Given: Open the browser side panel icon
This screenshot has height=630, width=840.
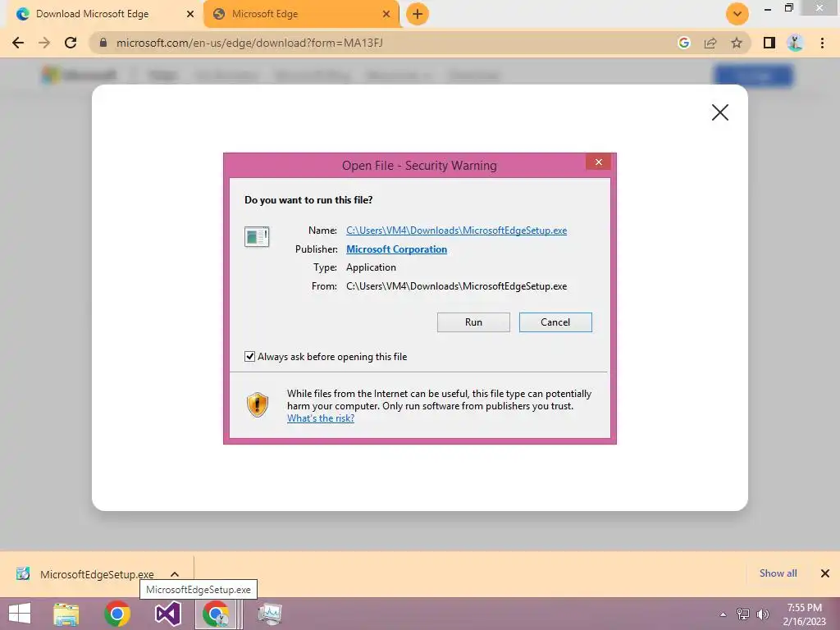Looking at the screenshot, I should tap(769, 43).
